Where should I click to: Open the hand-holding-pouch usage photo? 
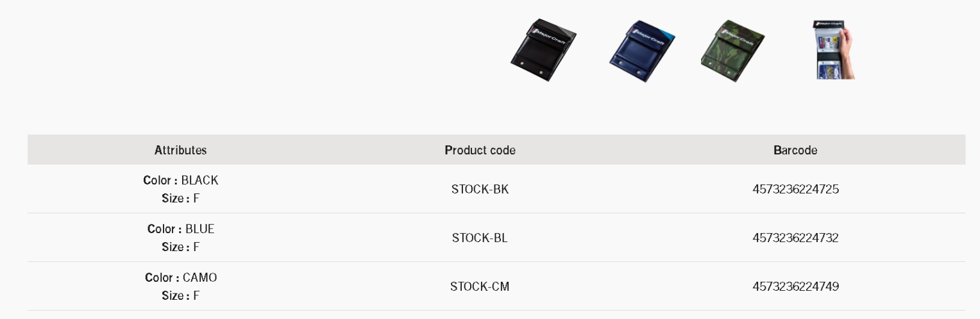coord(836,50)
